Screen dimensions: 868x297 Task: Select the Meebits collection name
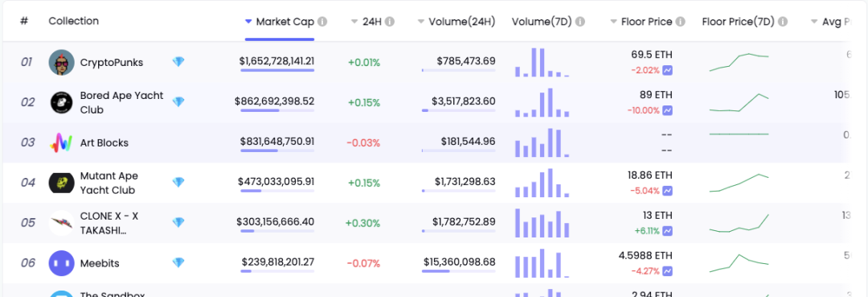[100, 263]
